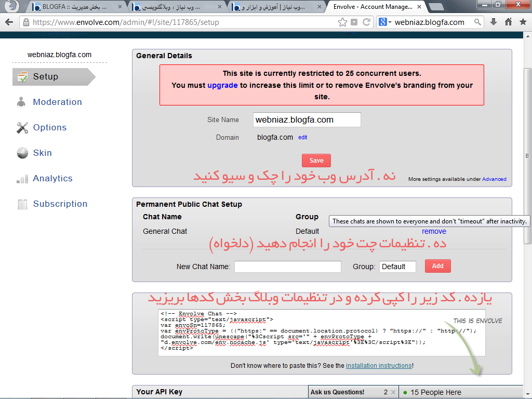
Task: Open the installation instructions link
Action: click(379, 366)
